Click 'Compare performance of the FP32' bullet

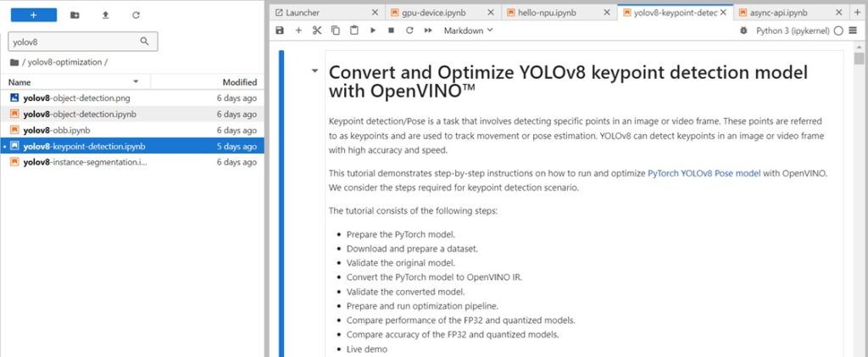pyautogui.click(x=460, y=320)
